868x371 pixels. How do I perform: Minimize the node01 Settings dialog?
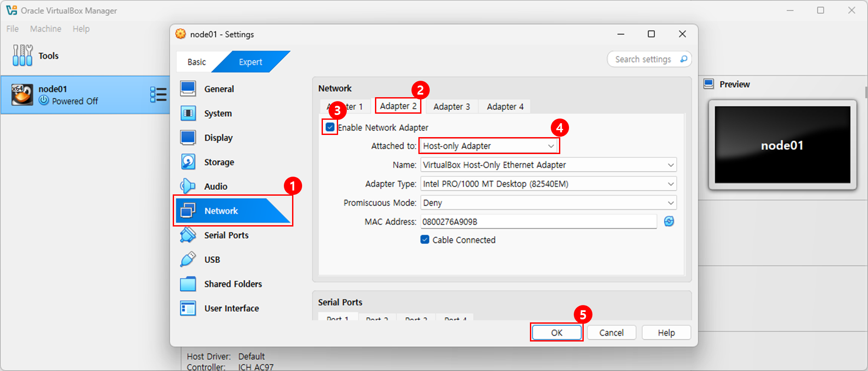click(x=621, y=34)
